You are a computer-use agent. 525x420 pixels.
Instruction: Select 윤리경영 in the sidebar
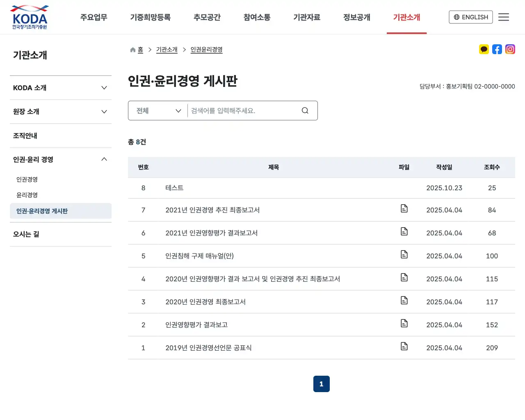click(27, 195)
